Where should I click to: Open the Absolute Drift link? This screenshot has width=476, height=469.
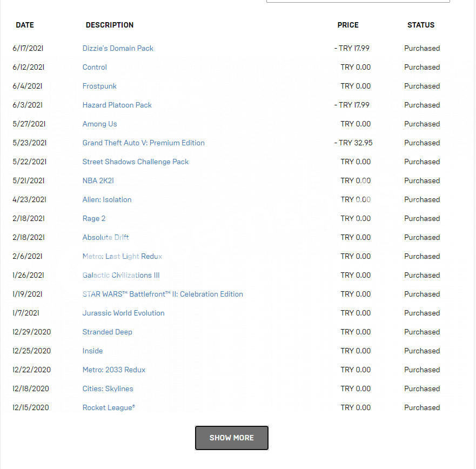pos(106,237)
